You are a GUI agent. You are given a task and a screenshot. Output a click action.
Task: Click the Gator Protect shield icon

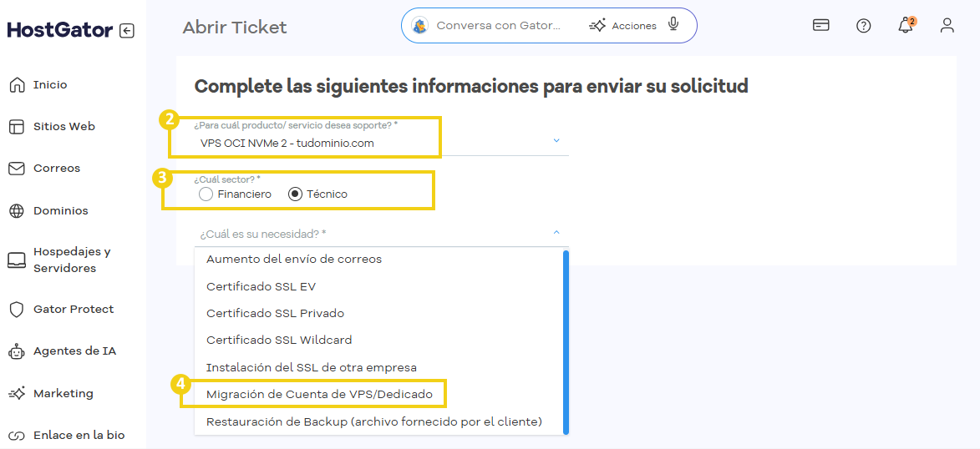coord(17,310)
